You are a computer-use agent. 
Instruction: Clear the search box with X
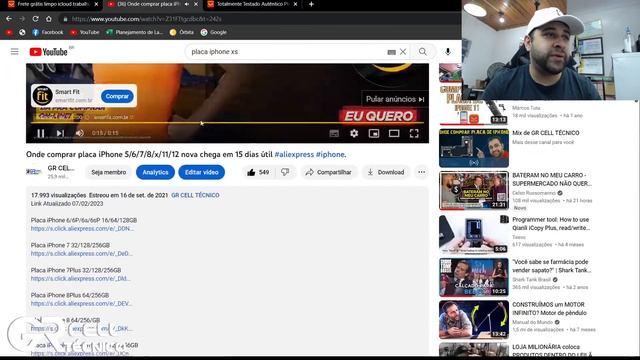403,52
